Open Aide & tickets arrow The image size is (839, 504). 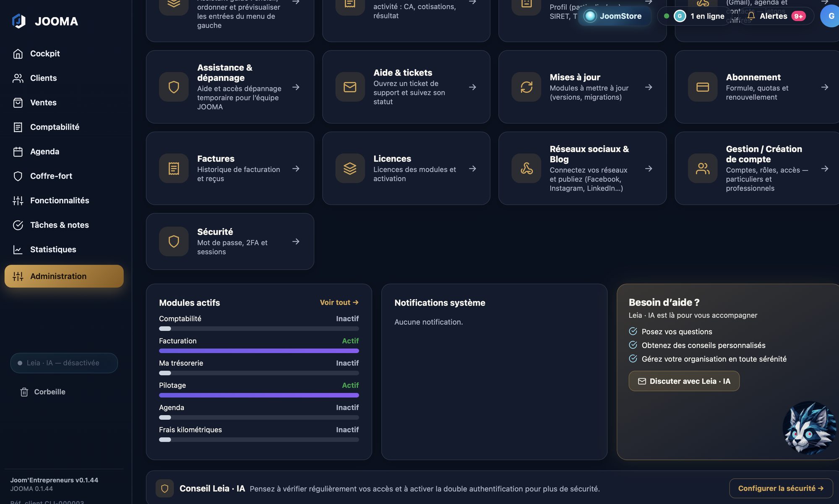click(472, 87)
